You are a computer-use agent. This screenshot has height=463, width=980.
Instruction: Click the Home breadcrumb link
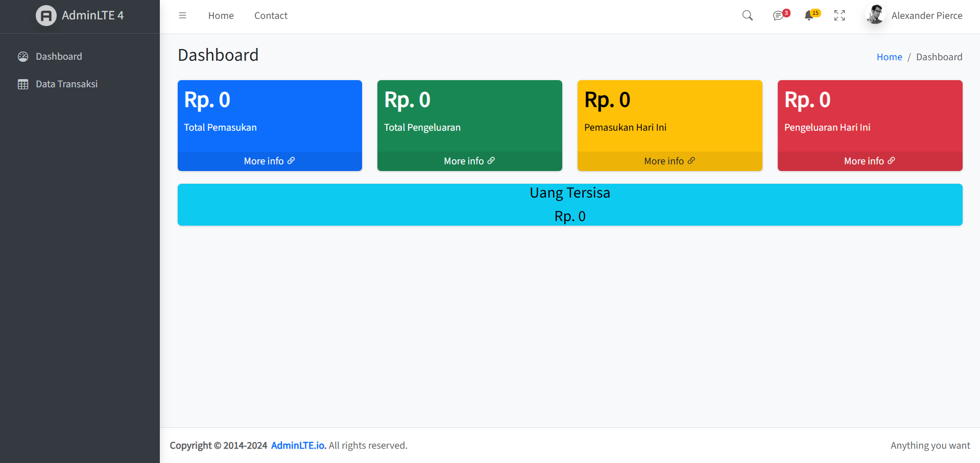coord(889,57)
